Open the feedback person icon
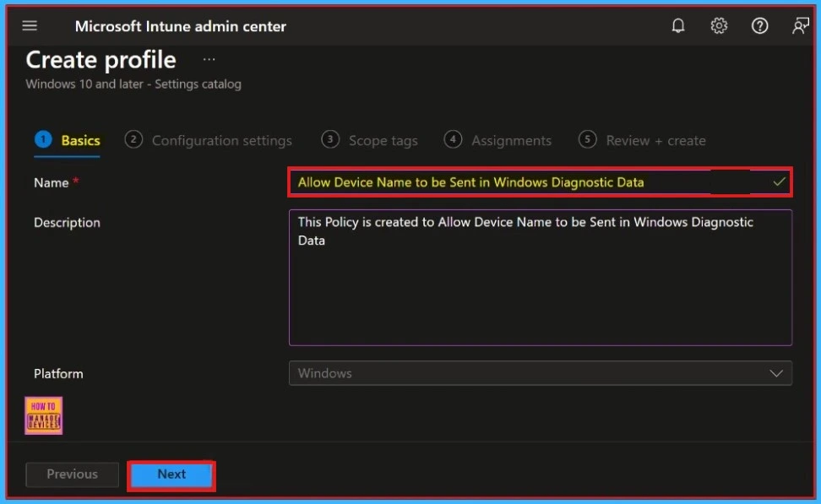821x504 pixels. tap(801, 25)
